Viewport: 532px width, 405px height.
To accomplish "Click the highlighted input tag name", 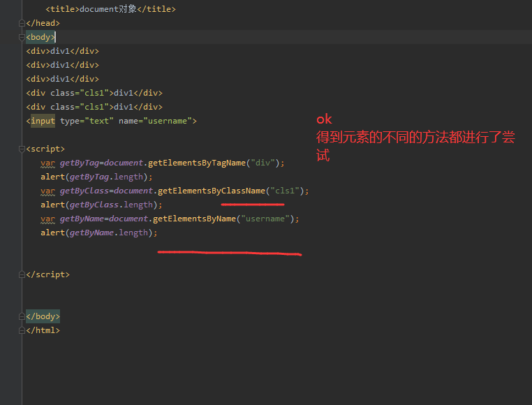I will point(43,121).
